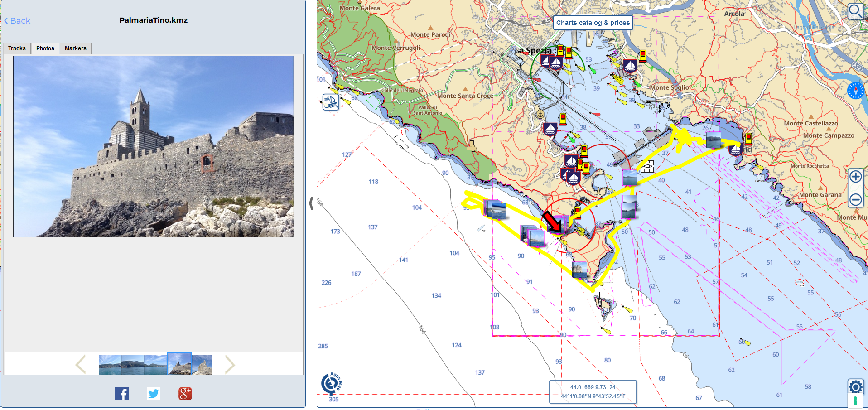Share on Facebook
The width and height of the screenshot is (868, 410).
click(x=122, y=394)
